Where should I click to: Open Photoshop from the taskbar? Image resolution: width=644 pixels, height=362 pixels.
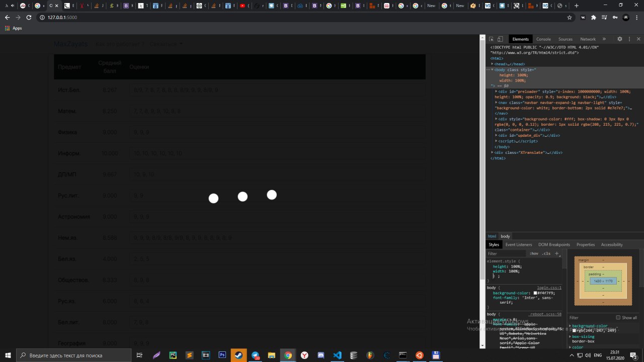(x=222, y=355)
